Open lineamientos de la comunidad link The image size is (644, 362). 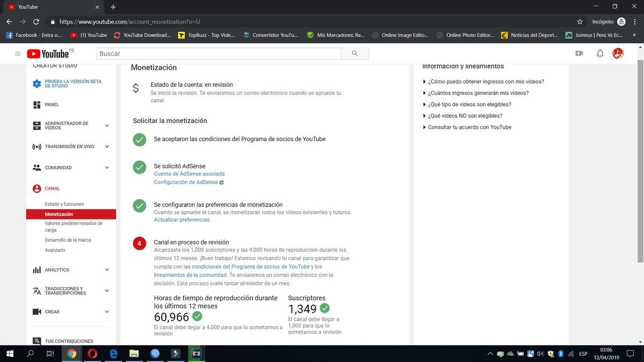(191, 275)
